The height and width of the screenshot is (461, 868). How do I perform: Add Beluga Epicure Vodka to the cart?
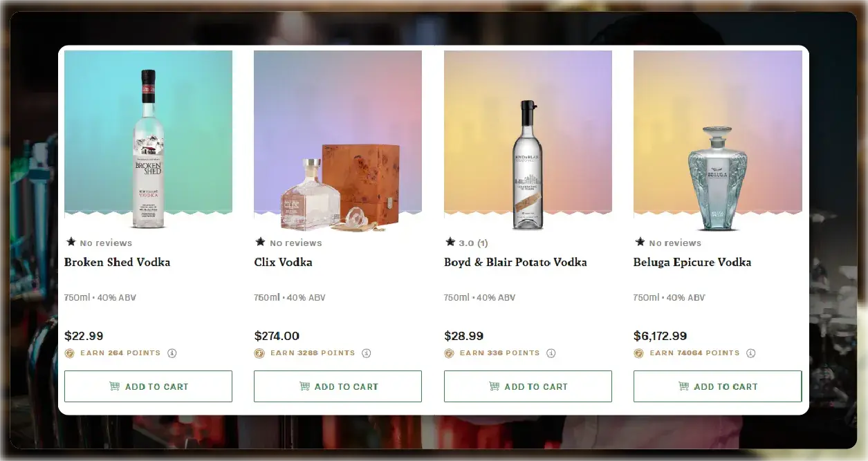pyautogui.click(x=717, y=386)
